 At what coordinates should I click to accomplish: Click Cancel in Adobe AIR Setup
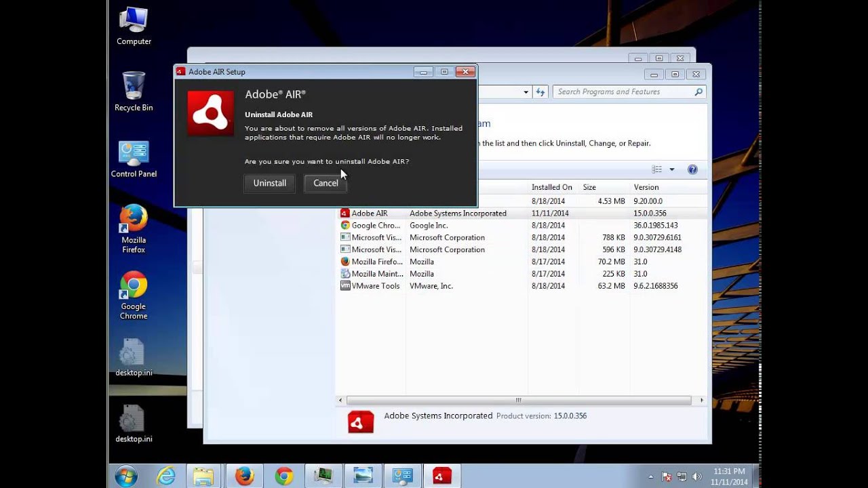click(x=325, y=183)
